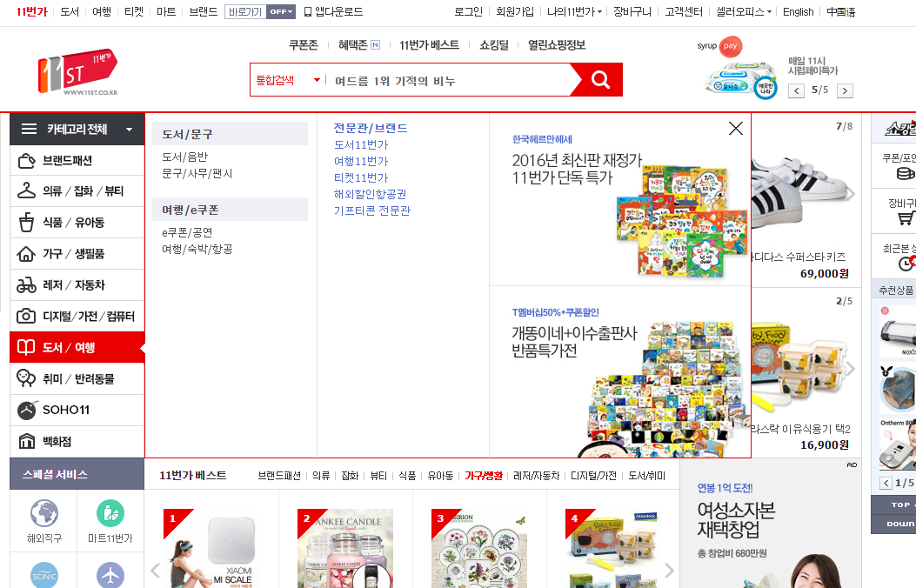Open the 도서 top navigation link
This screenshot has height=588, width=916.
[70, 11]
